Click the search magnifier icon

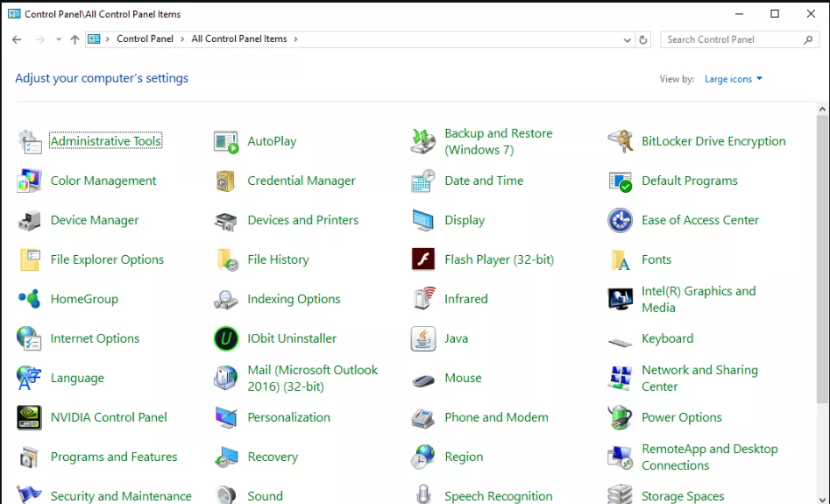pyautogui.click(x=808, y=39)
